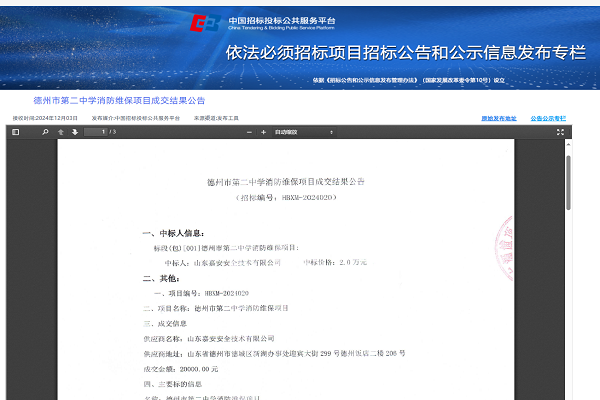Viewport: 600px width, 400px height.
Task: Click the page number input field
Action: [x=96, y=132]
